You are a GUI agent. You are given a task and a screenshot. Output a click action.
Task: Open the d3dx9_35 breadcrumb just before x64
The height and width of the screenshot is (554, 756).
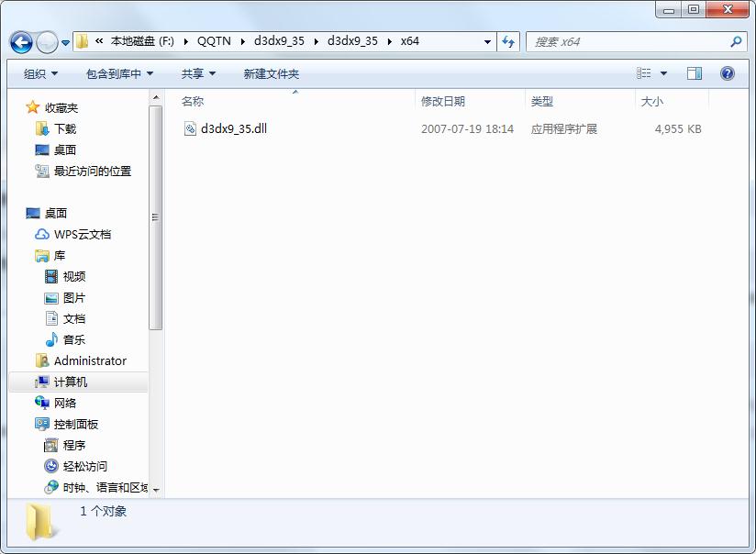[352, 41]
